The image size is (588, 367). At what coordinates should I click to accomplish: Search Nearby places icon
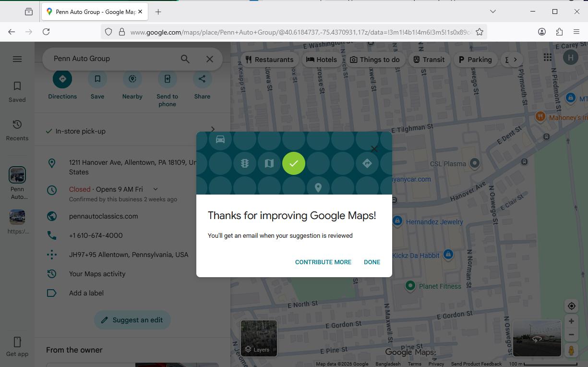[132, 79]
